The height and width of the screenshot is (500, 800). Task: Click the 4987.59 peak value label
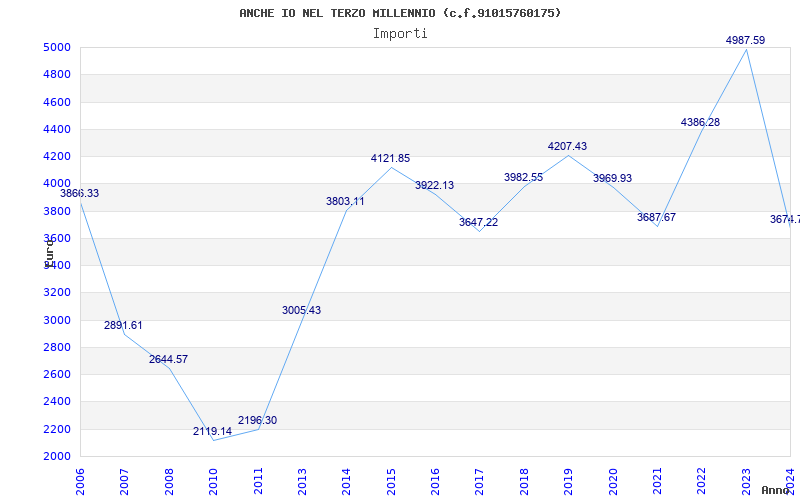coord(745,40)
